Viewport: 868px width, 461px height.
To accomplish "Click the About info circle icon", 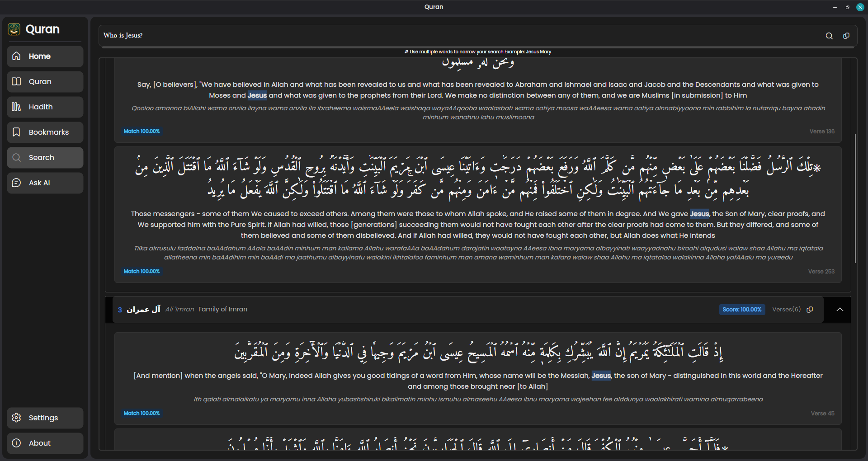I will click(17, 443).
